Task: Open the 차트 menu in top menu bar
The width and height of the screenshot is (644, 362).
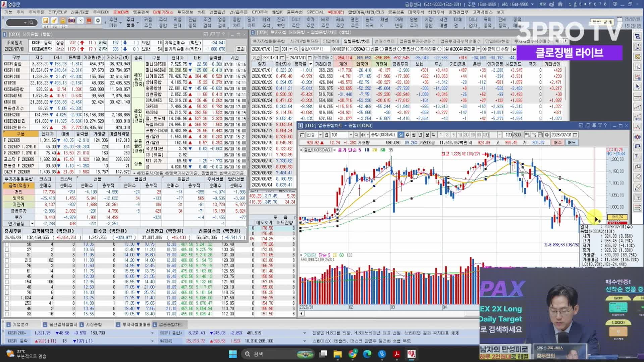Action: [201, 12]
